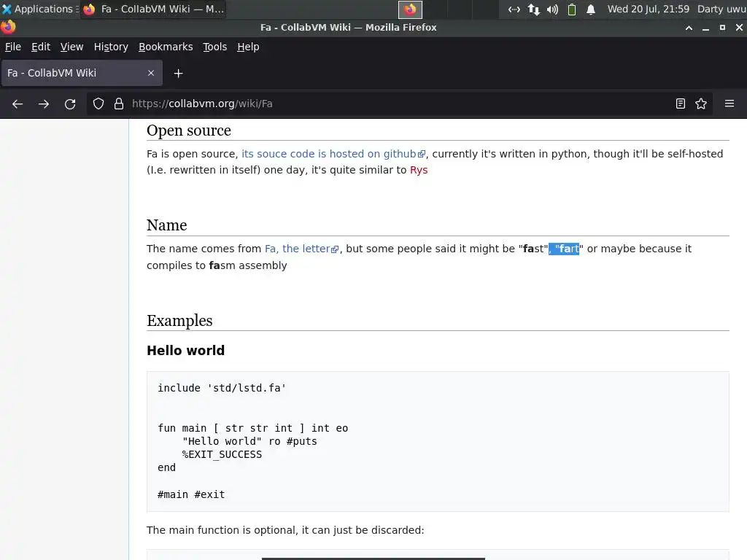Open the 'Fa, the letter' external link
Image resolution: width=747 pixels, height=560 pixels.
(301, 249)
